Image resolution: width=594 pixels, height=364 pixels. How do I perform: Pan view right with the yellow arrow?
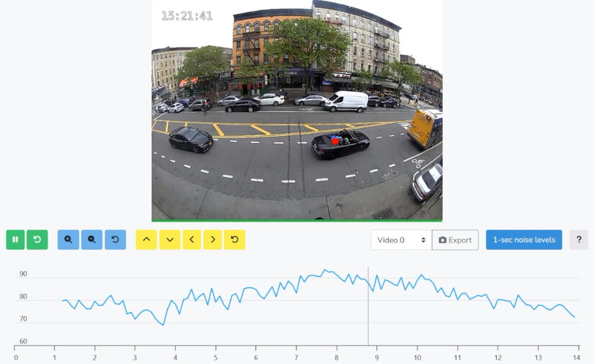(212, 240)
